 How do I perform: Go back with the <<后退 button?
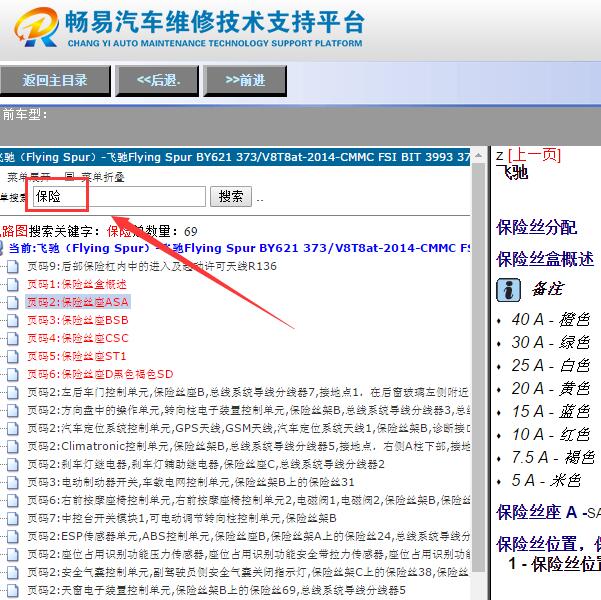click(x=158, y=81)
